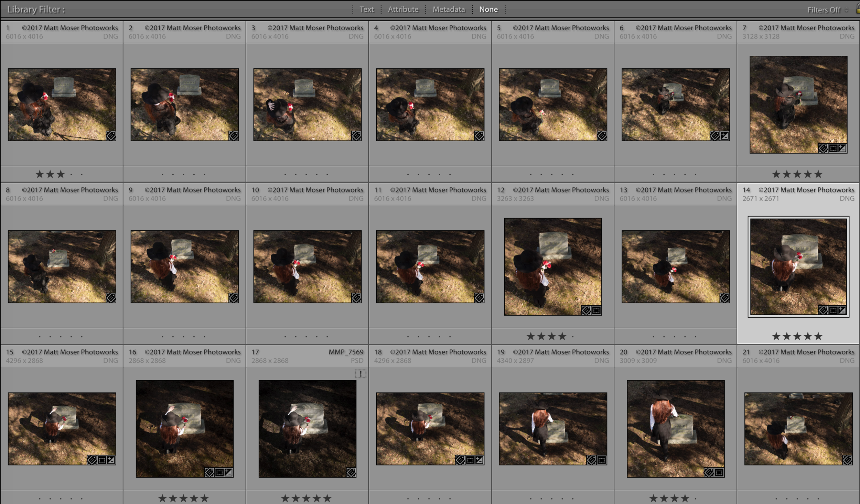The width and height of the screenshot is (860, 504).
Task: Click develop adjustments badge on photo 16
Action: point(228,473)
